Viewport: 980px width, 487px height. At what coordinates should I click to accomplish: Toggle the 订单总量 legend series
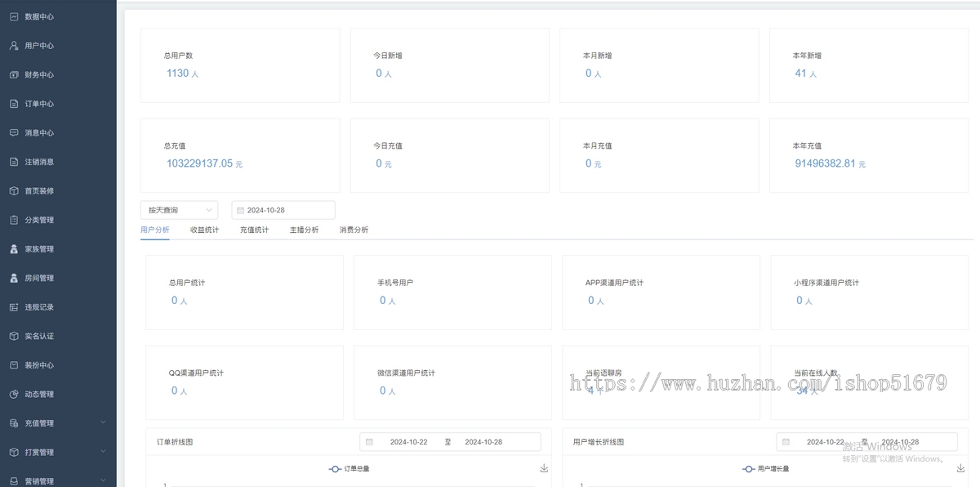pos(349,468)
